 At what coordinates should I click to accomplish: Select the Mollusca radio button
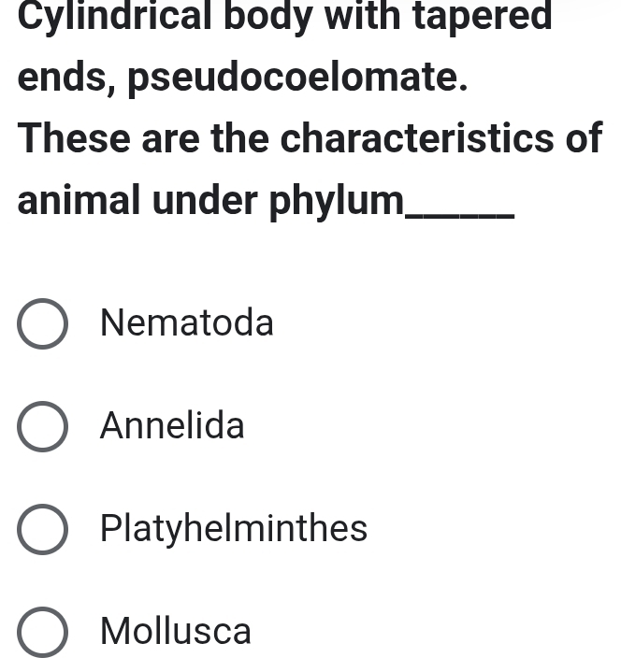point(42,632)
